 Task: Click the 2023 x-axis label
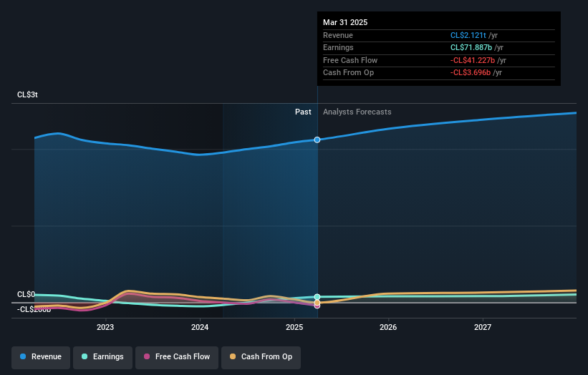105,328
